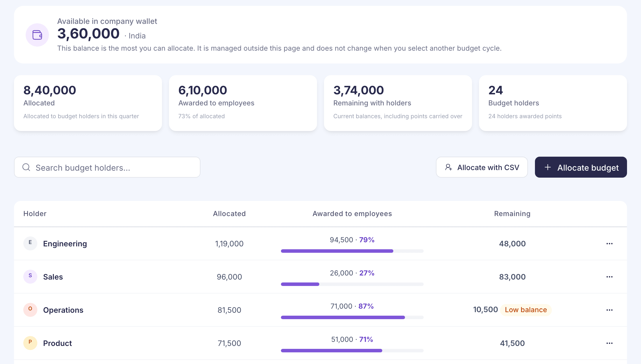Image resolution: width=641 pixels, height=364 pixels.
Task: Click the Operations 87% progress bar
Action: click(x=352, y=317)
